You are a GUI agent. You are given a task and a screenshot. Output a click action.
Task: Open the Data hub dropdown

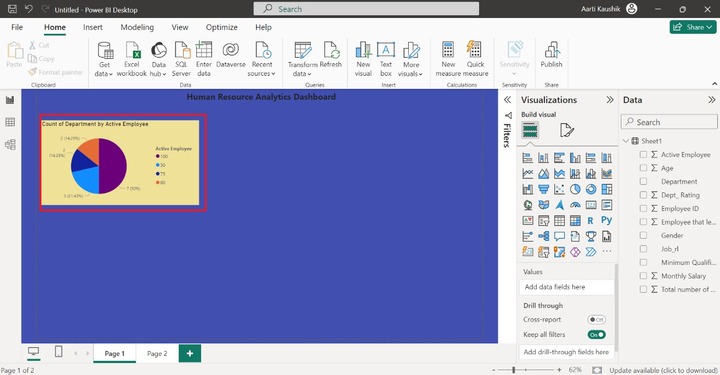[x=158, y=60]
